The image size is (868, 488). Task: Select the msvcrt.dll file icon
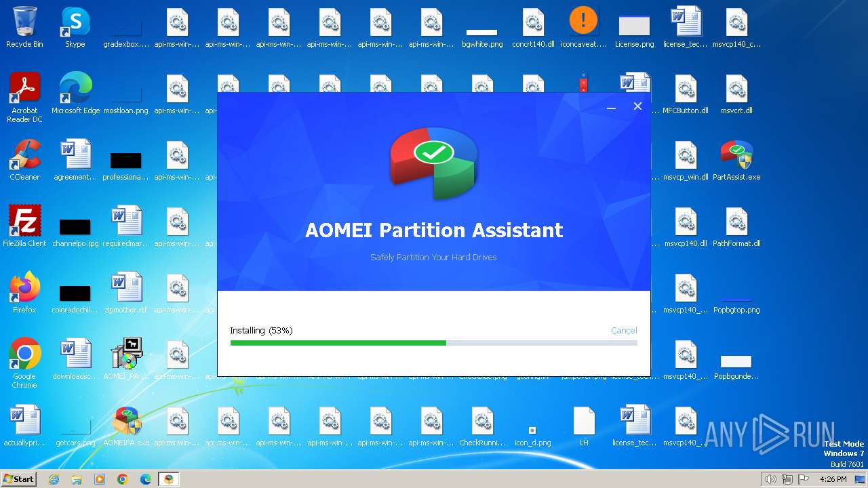[736, 94]
